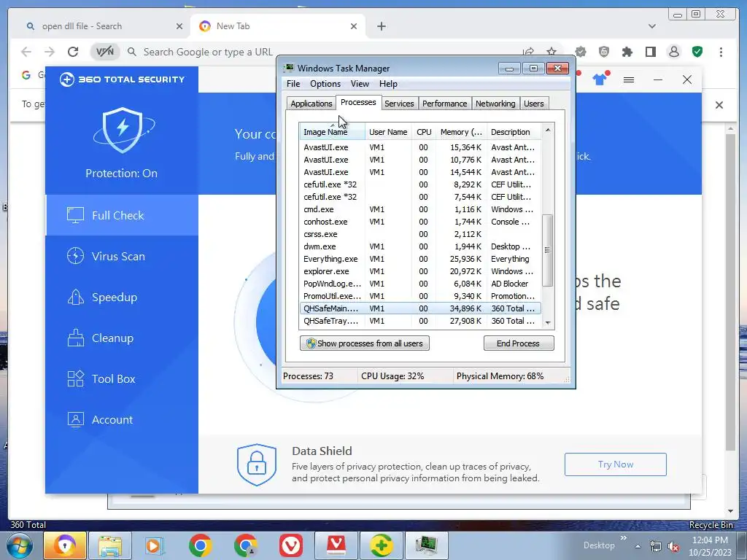The height and width of the screenshot is (560, 747).
Task: Bookmark this page with star icon
Action: point(551,52)
